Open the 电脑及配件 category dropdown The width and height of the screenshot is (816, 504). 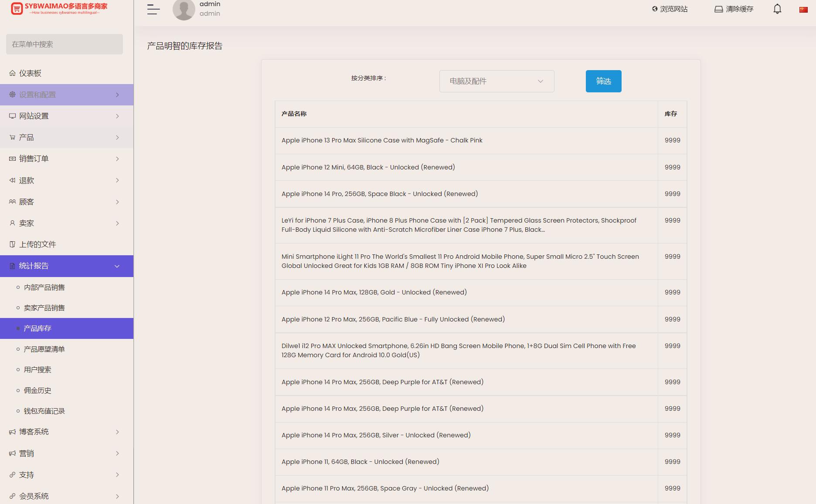(x=496, y=81)
